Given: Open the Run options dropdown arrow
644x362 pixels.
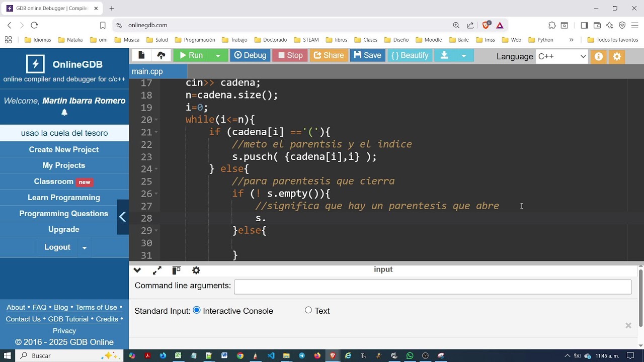Looking at the screenshot, I should click(x=218, y=55).
